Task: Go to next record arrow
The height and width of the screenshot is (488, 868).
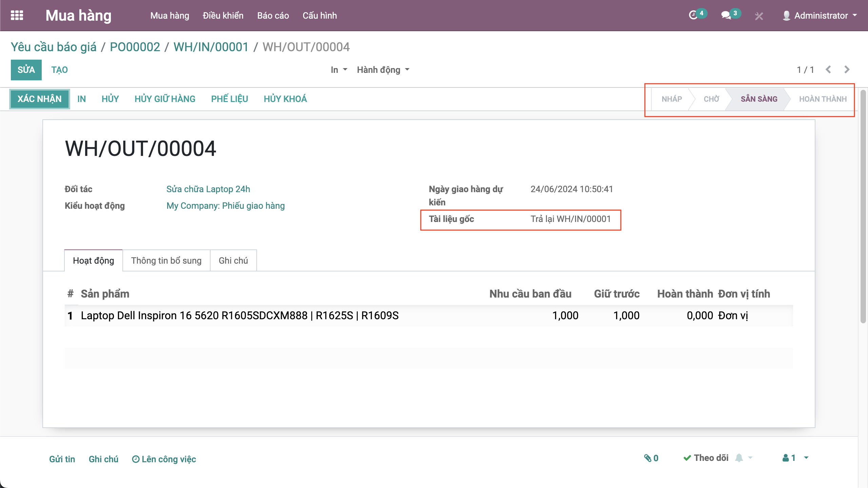Action: point(847,69)
